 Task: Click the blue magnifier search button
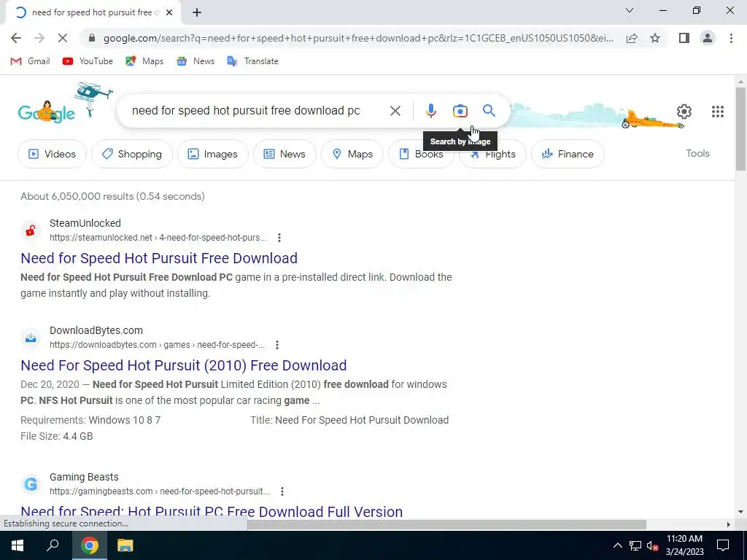[x=489, y=111]
